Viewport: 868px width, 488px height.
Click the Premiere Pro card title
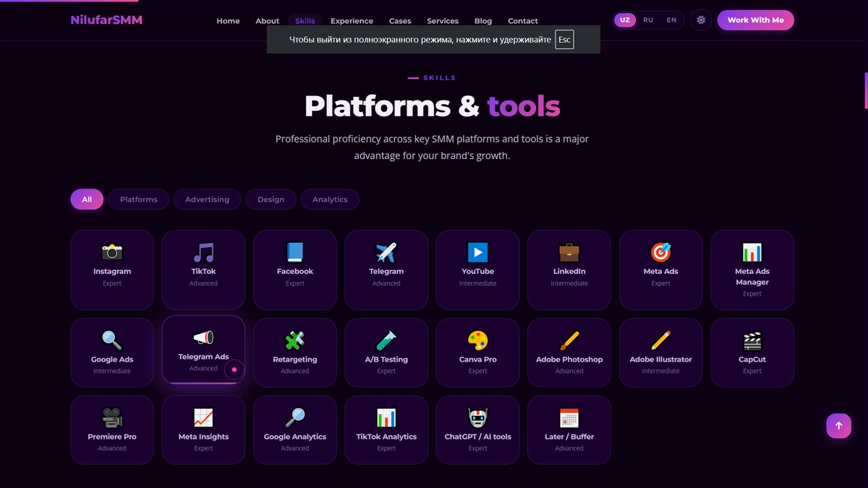[112, 437]
